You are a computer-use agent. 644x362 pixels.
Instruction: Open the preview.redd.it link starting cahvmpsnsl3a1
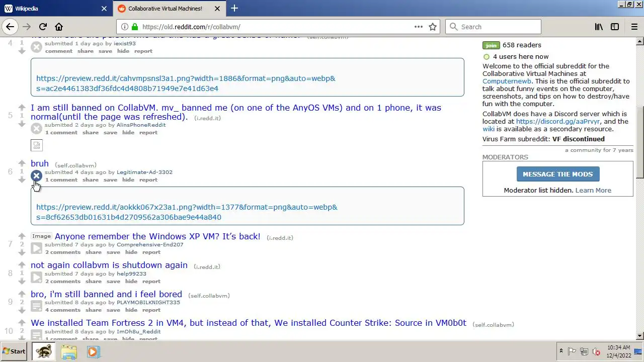click(x=186, y=83)
